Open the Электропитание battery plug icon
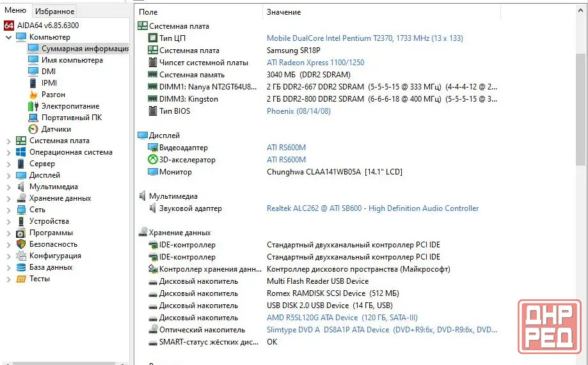The image size is (588, 365). click(33, 106)
